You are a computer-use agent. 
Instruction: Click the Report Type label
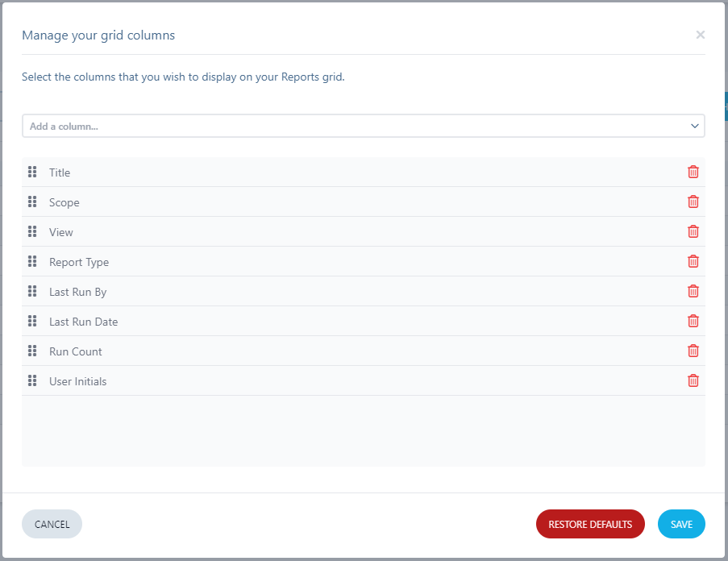pyautogui.click(x=79, y=262)
